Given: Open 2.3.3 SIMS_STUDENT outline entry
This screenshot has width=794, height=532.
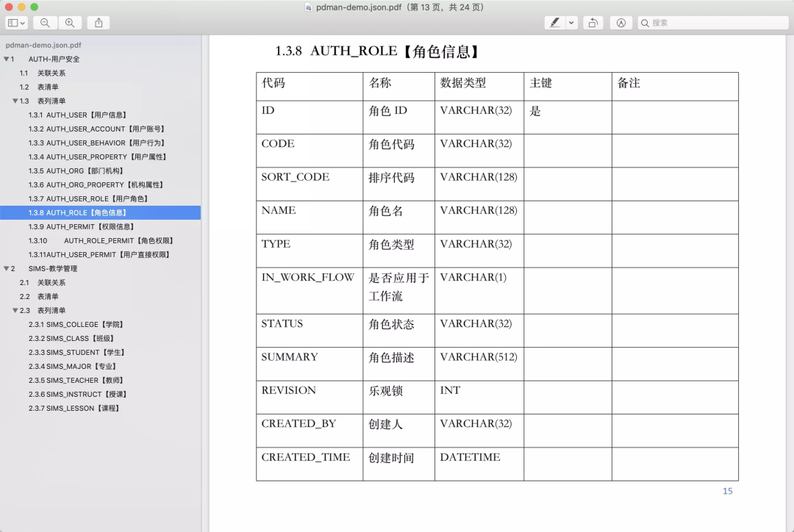Looking at the screenshot, I should (76, 352).
